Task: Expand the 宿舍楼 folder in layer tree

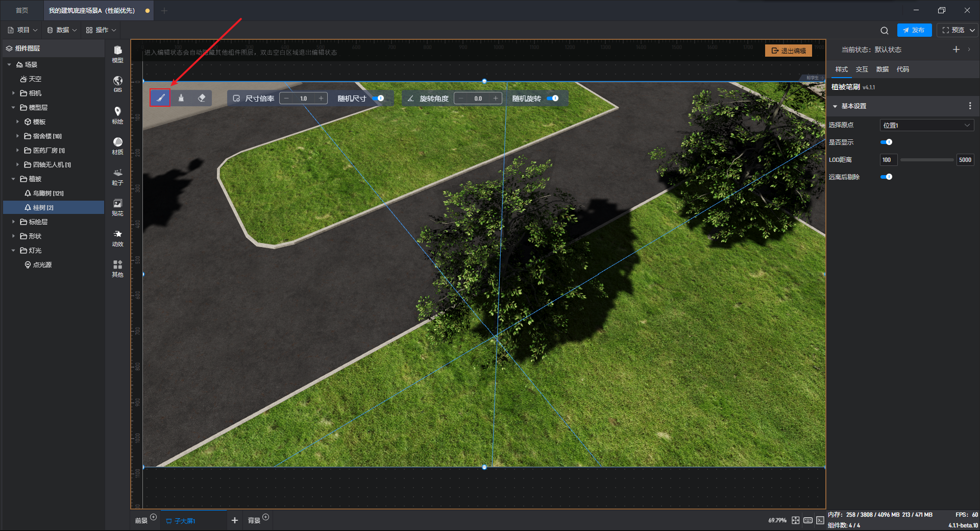Action: tap(17, 136)
